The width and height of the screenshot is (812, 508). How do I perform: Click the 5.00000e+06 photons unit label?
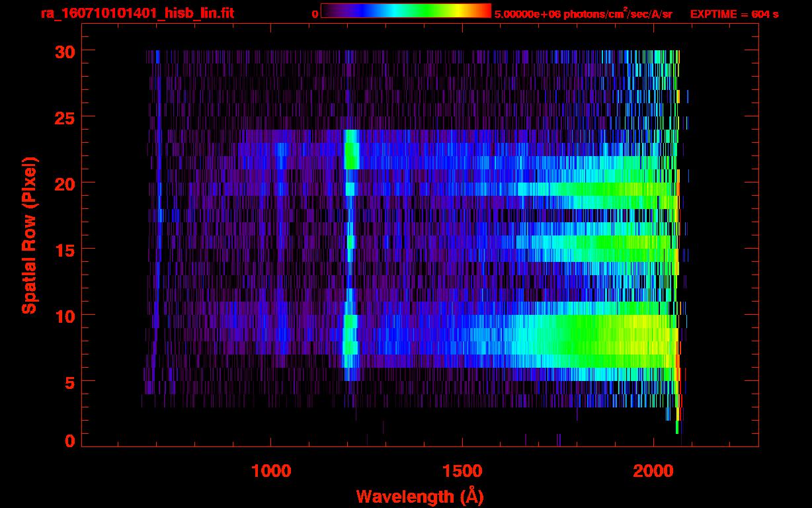[583, 14]
